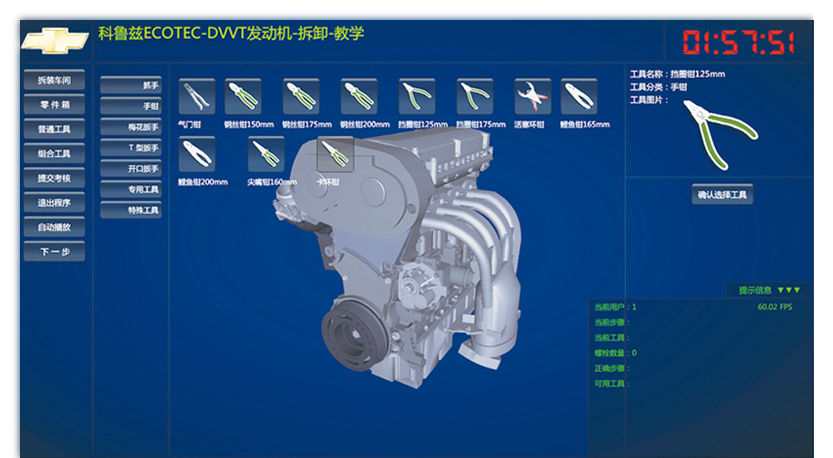Click 提交考核 to submit assessment
Image resolution: width=833 pixels, height=458 pixels.
pyautogui.click(x=54, y=178)
